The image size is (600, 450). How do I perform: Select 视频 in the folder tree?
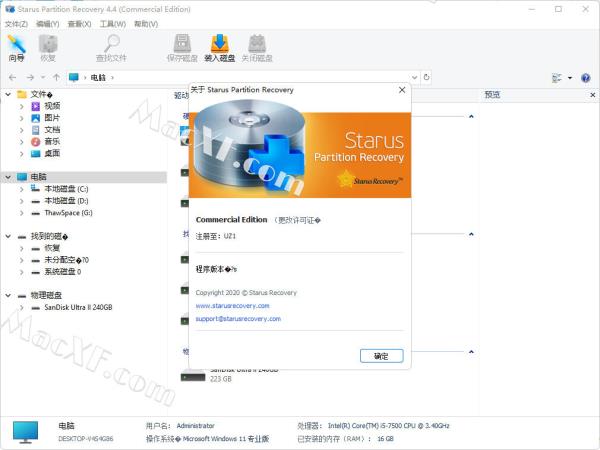tap(52, 106)
